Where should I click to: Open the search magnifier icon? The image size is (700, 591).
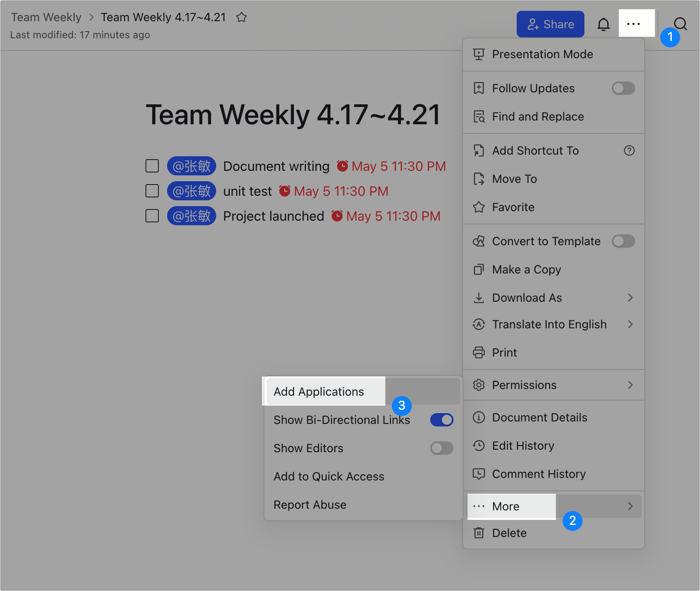click(x=680, y=24)
